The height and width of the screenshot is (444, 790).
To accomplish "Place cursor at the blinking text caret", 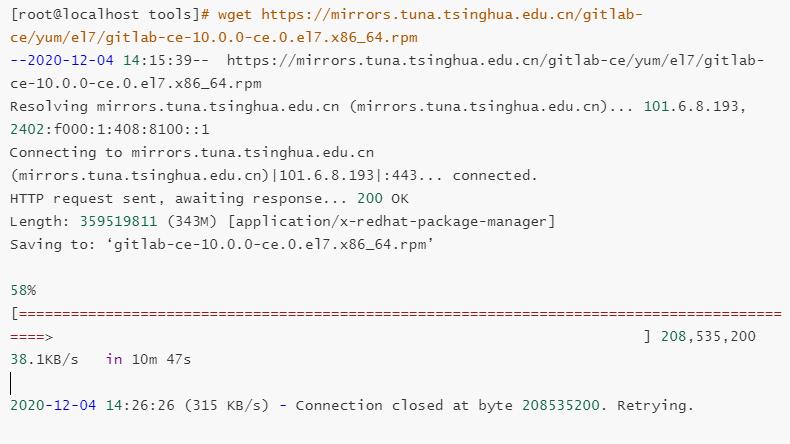I will pyautogui.click(x=11, y=382).
